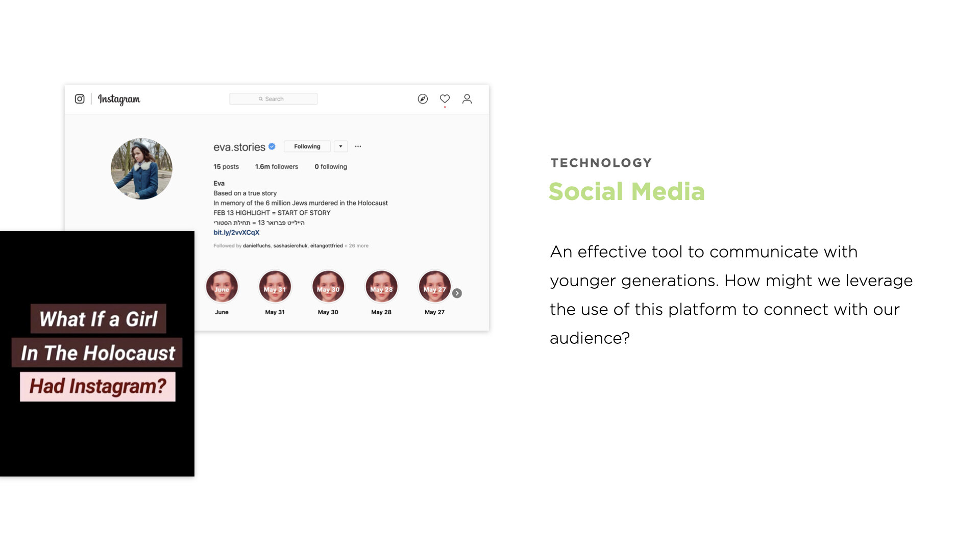The width and height of the screenshot is (980, 551).
Task: Click 'Based on a true story' line
Action: [245, 193]
